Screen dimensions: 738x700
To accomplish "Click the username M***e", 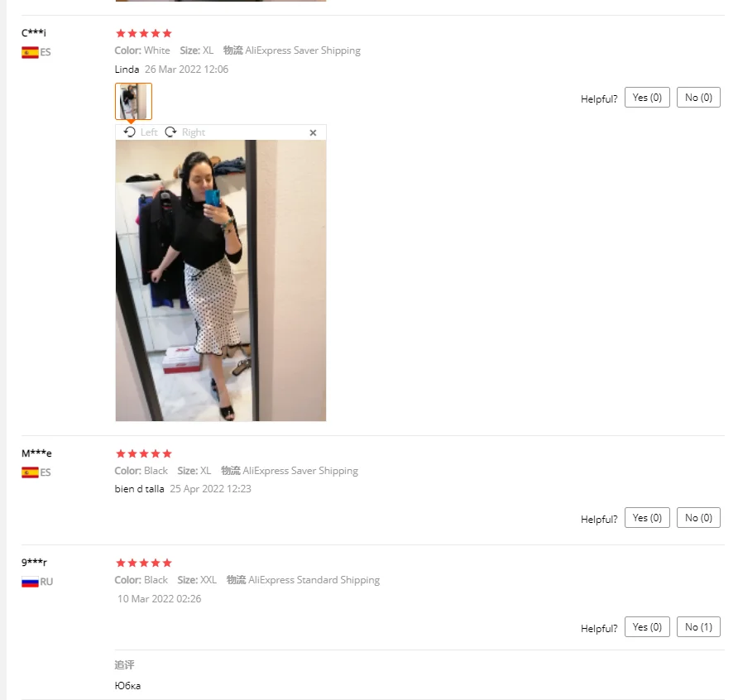I will point(36,453).
